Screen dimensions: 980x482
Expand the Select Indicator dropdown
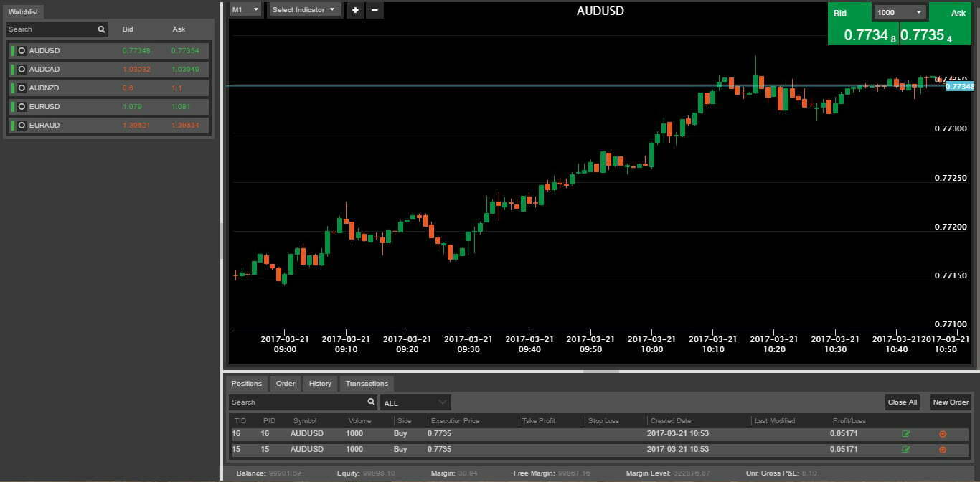(x=303, y=10)
